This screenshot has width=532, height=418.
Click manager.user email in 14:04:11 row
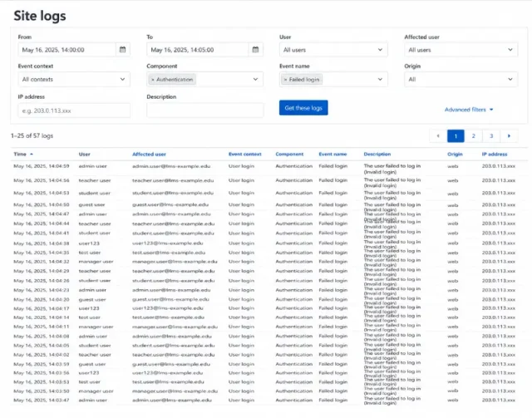pos(175,327)
